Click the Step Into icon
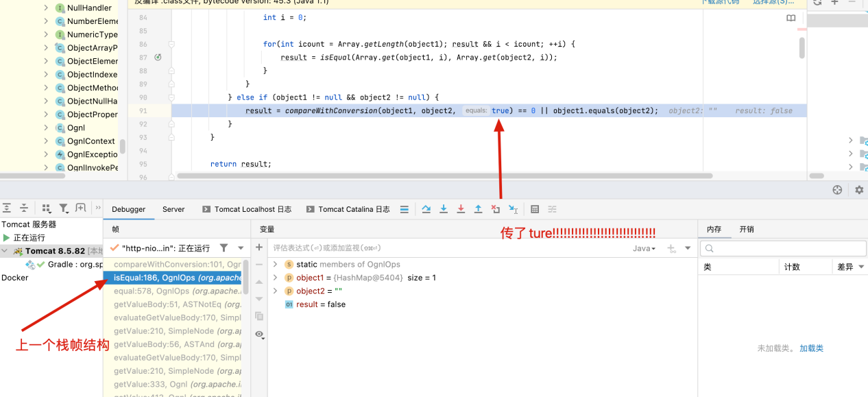868x397 pixels. coord(444,209)
